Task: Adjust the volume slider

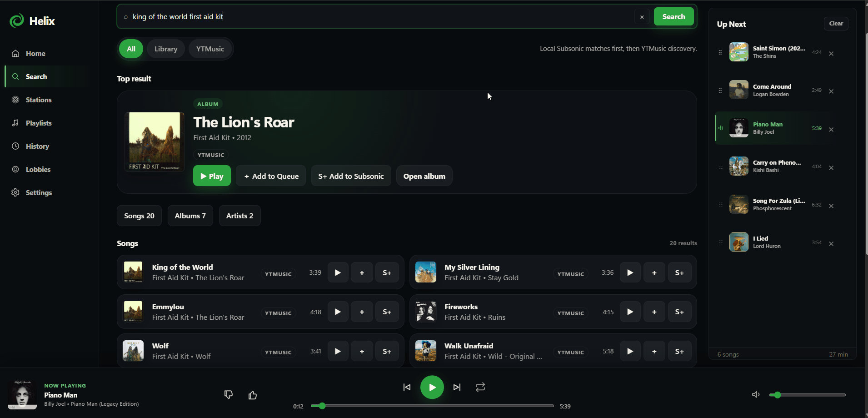Action: point(807,395)
